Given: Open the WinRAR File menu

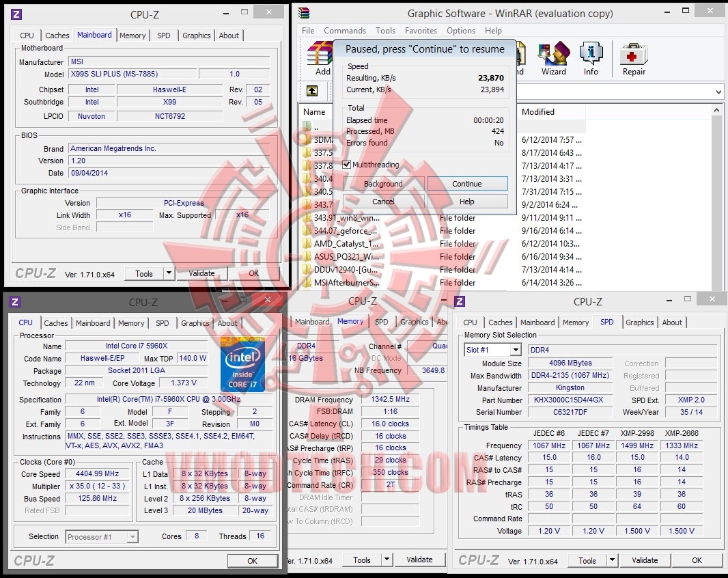Looking at the screenshot, I should click(x=308, y=31).
